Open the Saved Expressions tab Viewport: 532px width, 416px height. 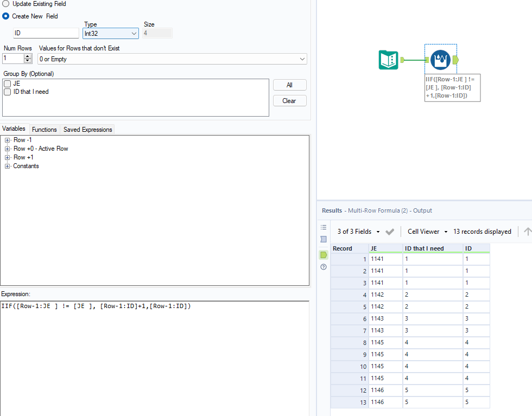pos(87,129)
